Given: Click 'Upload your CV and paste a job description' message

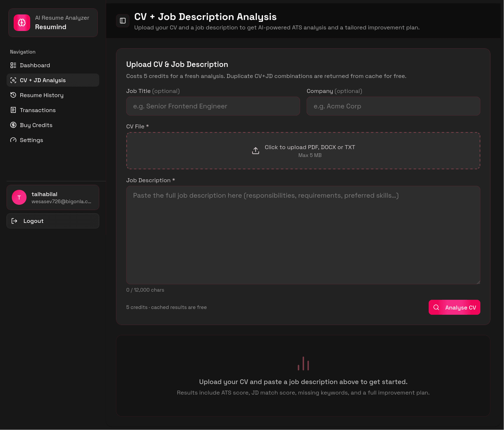Looking at the screenshot, I should [303, 382].
